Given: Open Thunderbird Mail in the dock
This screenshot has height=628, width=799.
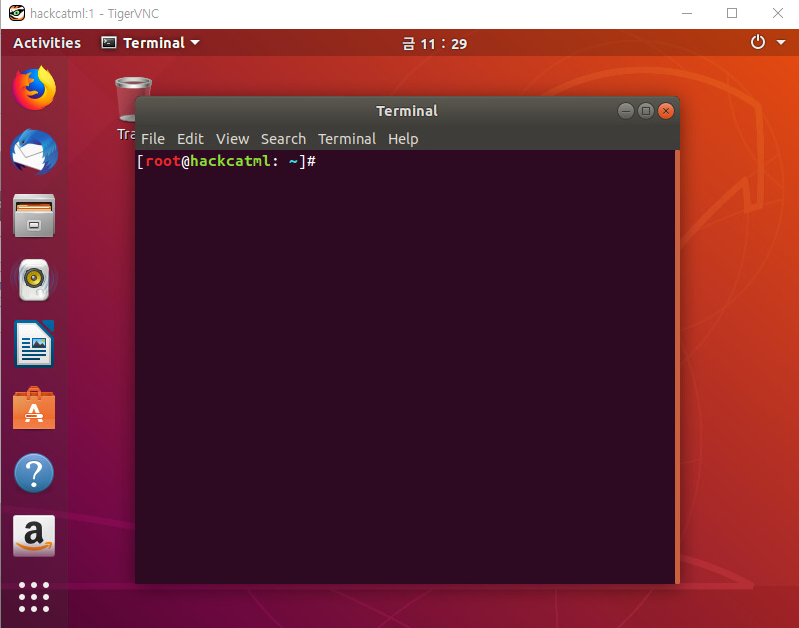Looking at the screenshot, I should click(x=34, y=152).
